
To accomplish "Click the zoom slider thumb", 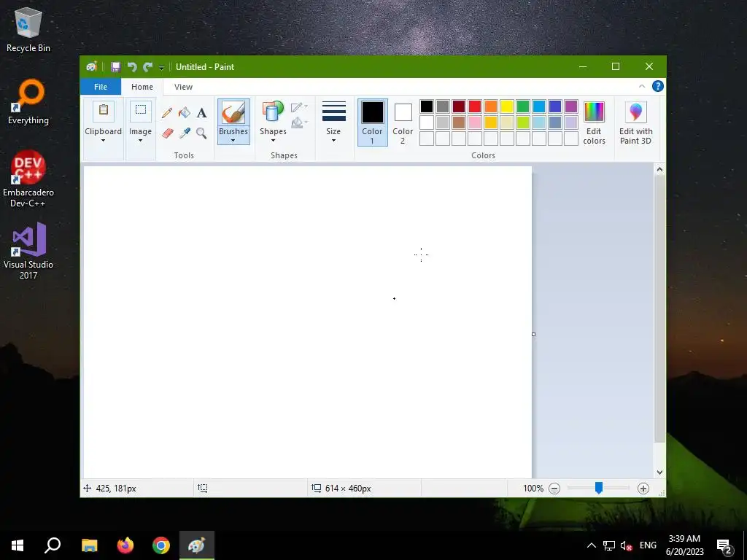I will (599, 488).
